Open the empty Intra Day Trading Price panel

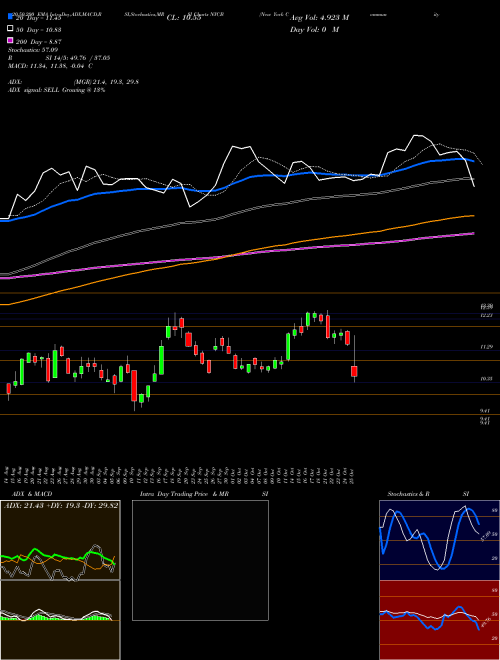coord(200,560)
